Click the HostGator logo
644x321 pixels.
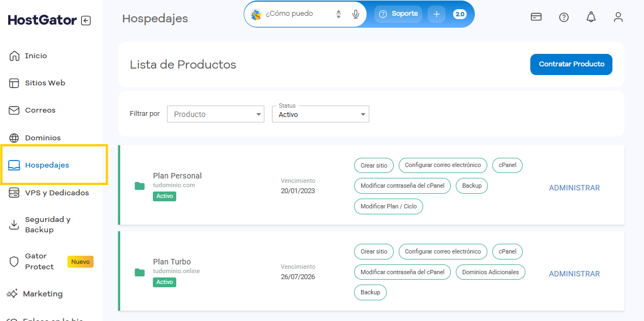42,20
